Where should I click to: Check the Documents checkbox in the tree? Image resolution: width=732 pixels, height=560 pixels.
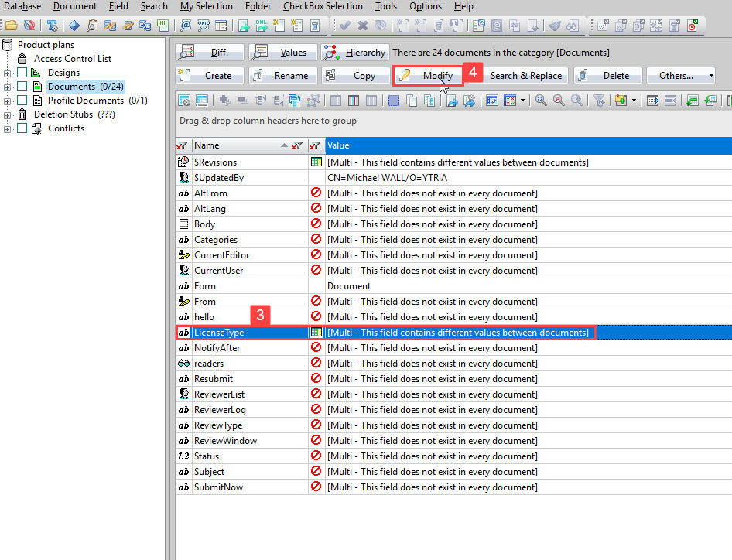[x=22, y=87]
